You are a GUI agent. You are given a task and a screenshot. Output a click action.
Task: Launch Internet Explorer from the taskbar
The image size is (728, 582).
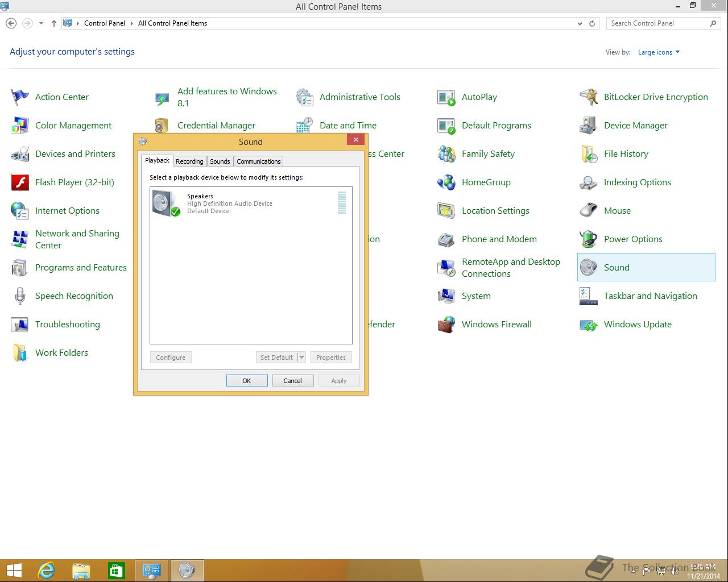pyautogui.click(x=46, y=570)
